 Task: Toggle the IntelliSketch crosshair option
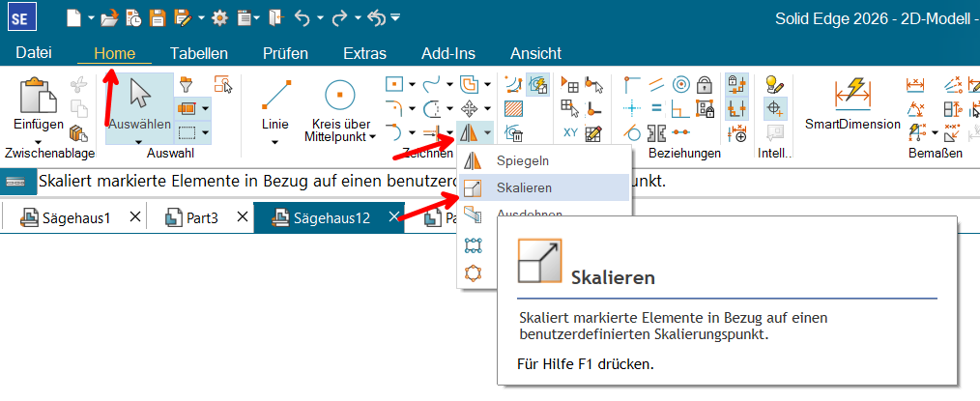(775, 108)
